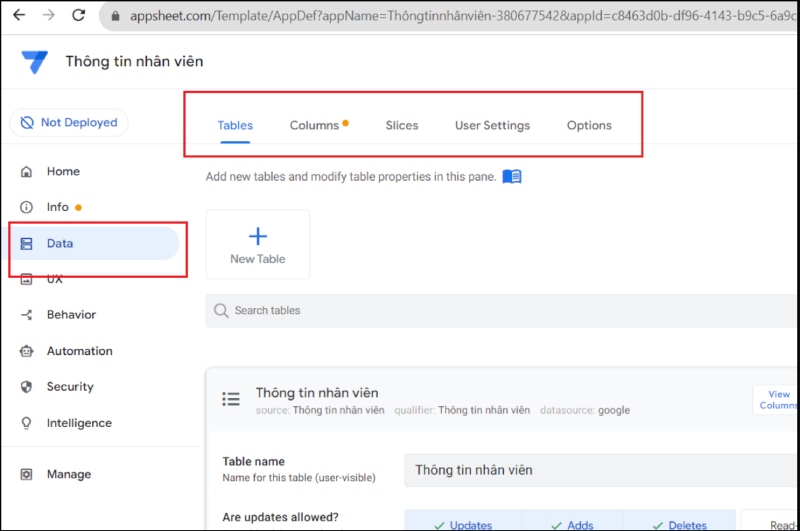Reload the page with refresh icon

(x=78, y=15)
